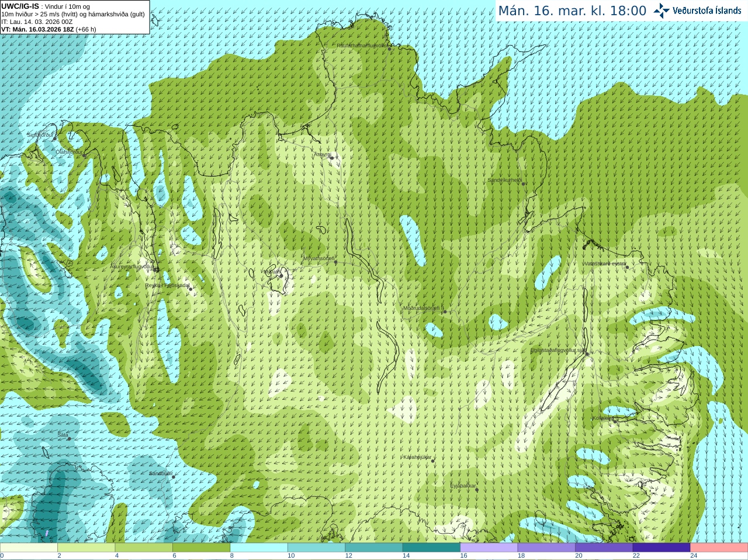Select the 10–12 m/s legend swatch
This screenshot has height=560, width=748.
(317, 548)
